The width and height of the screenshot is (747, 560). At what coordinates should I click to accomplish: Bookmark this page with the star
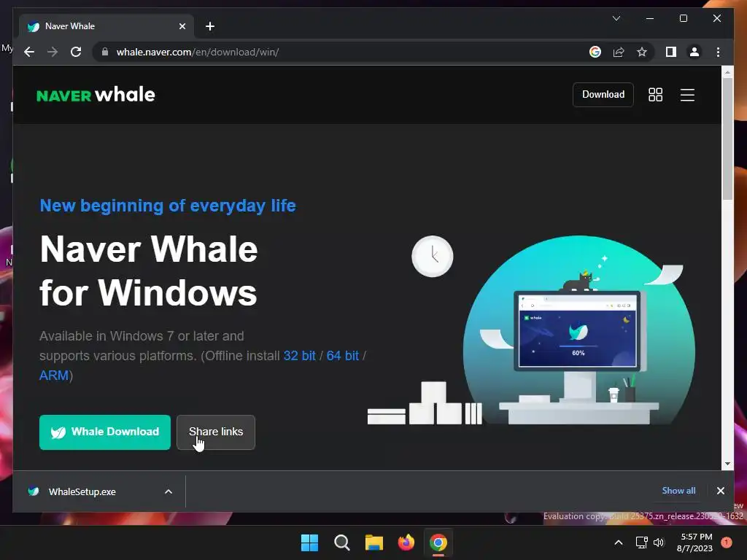[642, 52]
